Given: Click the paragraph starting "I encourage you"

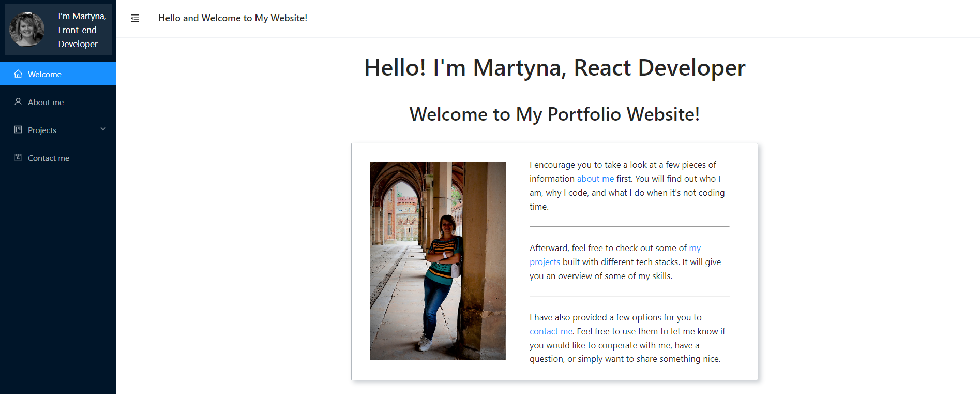Looking at the screenshot, I should pyautogui.click(x=629, y=185).
